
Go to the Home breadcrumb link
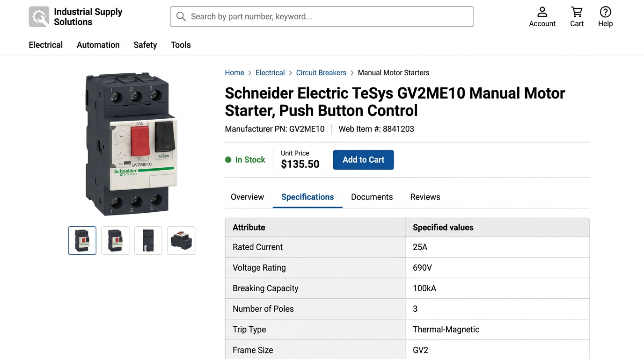pyautogui.click(x=234, y=73)
